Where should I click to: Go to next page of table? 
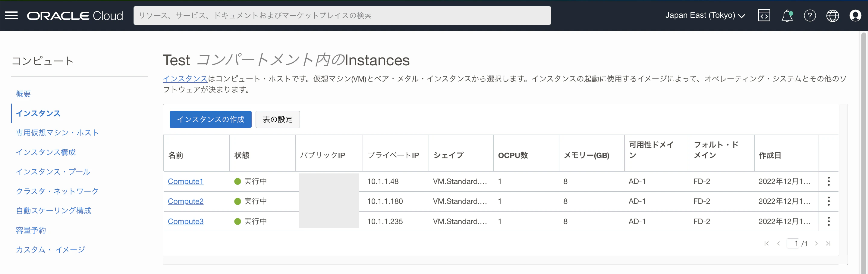tap(816, 243)
